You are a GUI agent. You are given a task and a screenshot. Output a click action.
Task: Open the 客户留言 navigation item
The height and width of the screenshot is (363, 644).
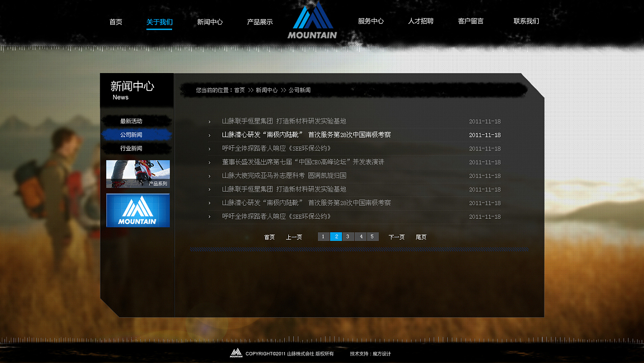(x=471, y=21)
